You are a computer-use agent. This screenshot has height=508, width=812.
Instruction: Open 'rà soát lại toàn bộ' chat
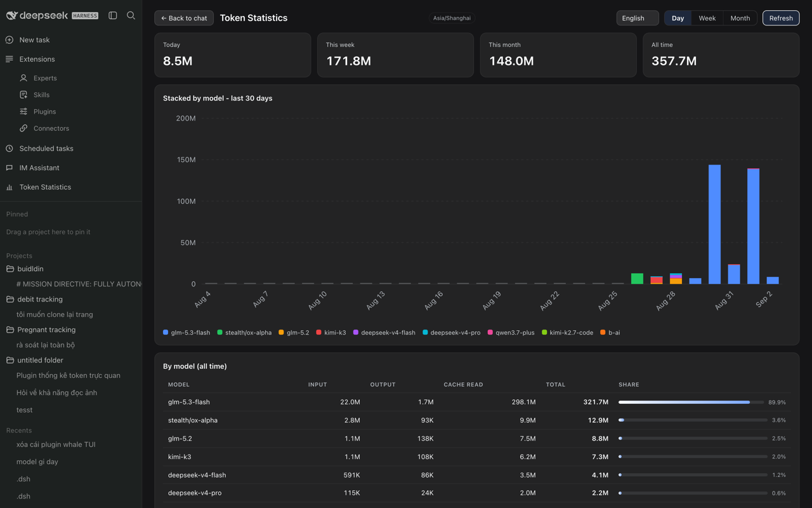point(46,345)
